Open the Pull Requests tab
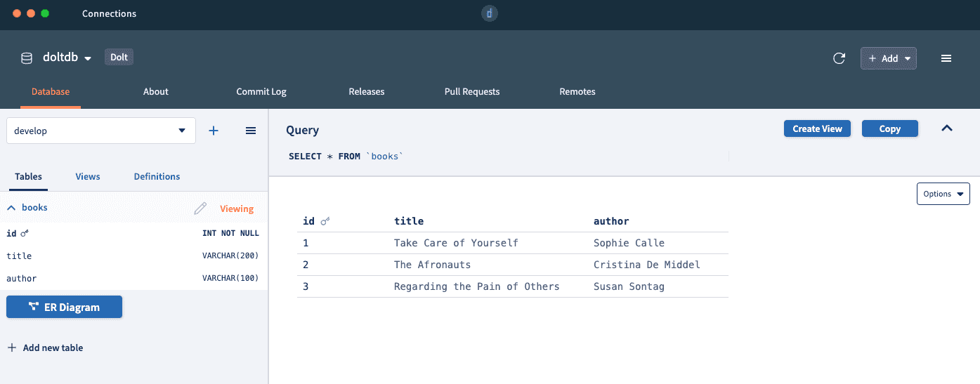The width and height of the screenshot is (980, 384). coord(472,91)
